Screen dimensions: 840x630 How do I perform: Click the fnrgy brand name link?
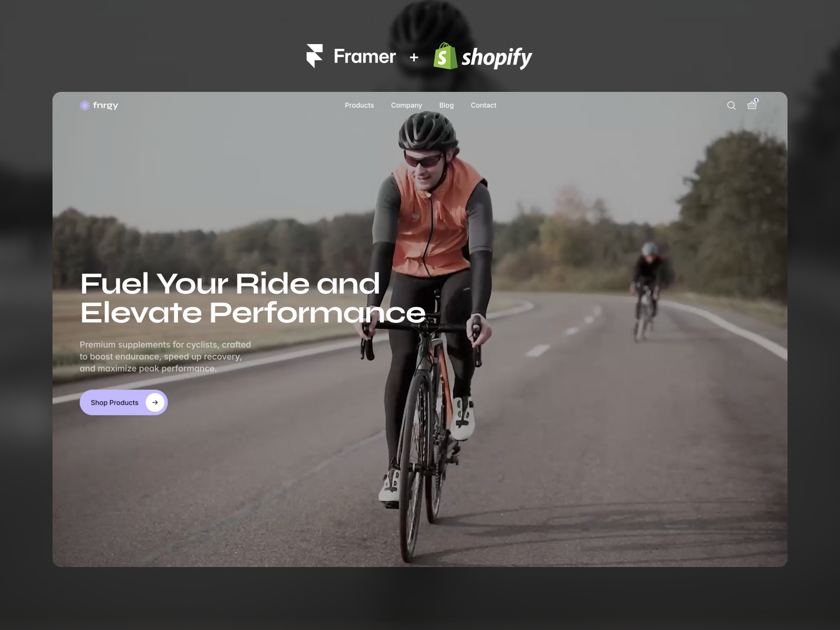pyautogui.click(x=106, y=106)
